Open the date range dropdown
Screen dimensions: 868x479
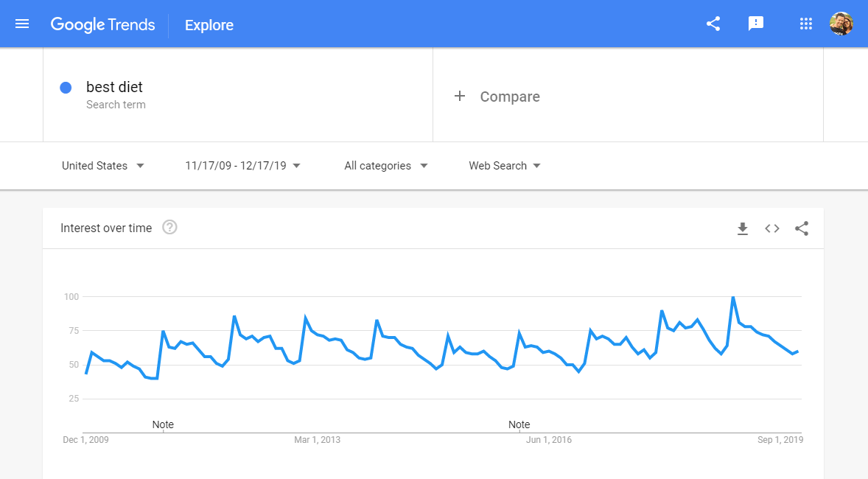242,166
